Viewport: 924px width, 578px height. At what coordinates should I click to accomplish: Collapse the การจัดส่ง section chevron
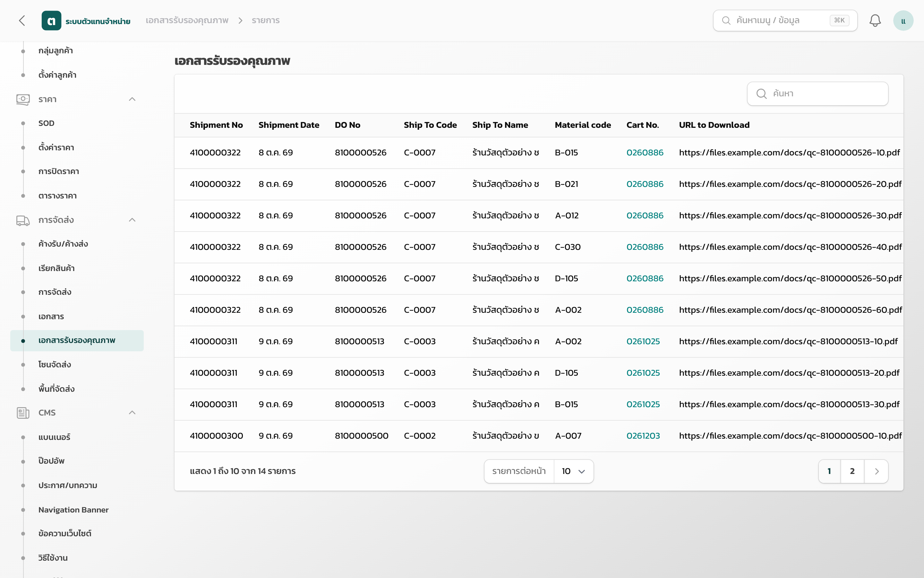pyautogui.click(x=132, y=220)
